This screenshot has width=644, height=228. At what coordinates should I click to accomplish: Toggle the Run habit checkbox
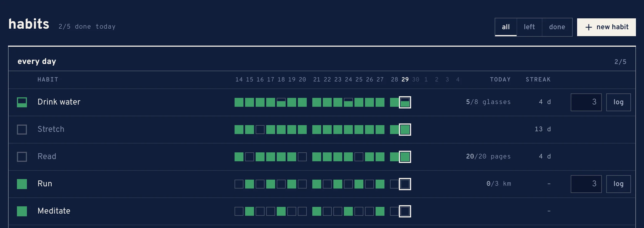(22, 184)
